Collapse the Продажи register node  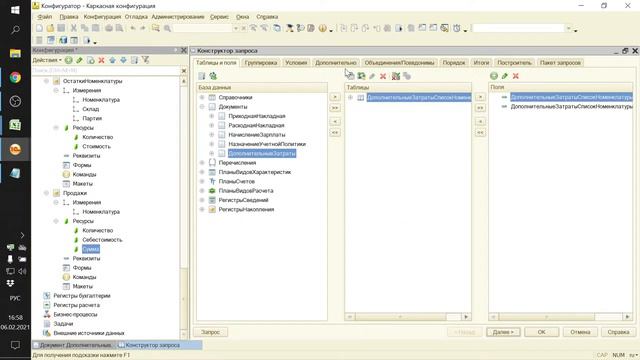tap(46, 193)
